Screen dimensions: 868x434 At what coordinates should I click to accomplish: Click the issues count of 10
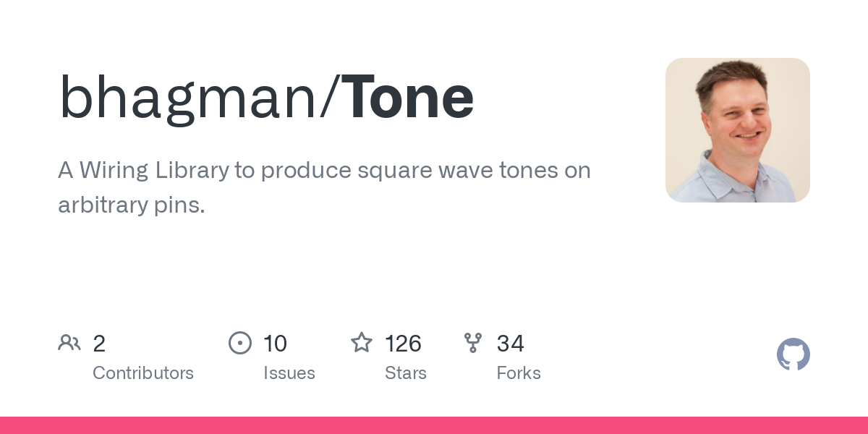coord(276,344)
